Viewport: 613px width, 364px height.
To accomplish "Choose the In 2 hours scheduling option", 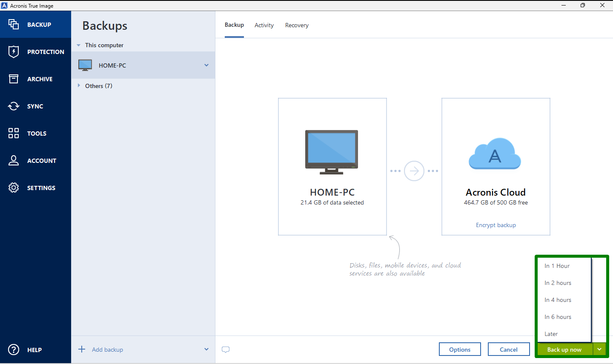I will click(x=558, y=283).
